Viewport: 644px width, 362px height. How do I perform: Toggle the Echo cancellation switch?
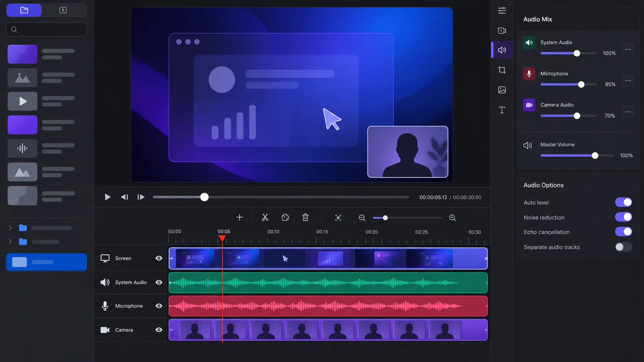click(624, 232)
